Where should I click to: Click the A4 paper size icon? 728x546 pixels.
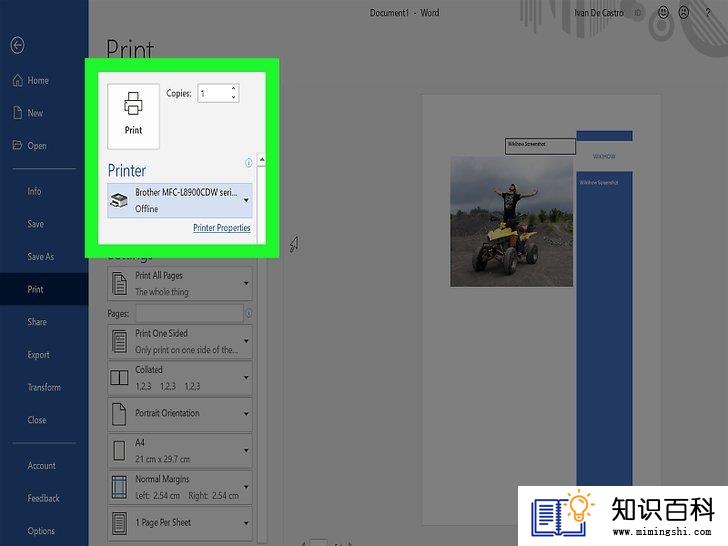(x=119, y=450)
